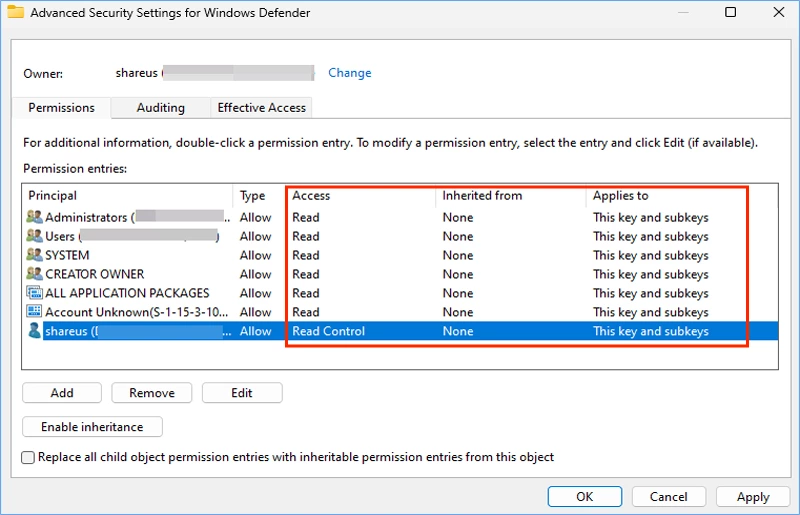Image resolution: width=800 pixels, height=515 pixels.
Task: Sort by the Principal column header
Action: [128, 195]
